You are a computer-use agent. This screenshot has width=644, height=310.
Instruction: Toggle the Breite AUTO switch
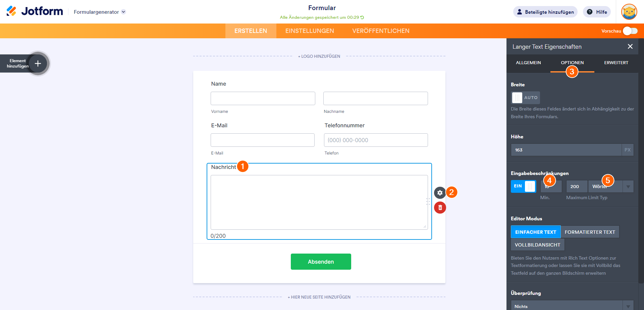(525, 98)
